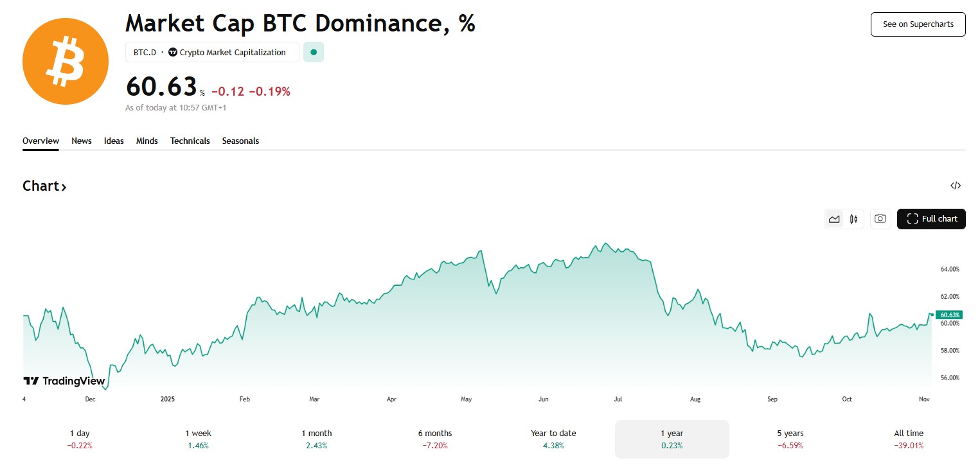Open the News tab
Viewport: 980px width, 465px height.
82,141
